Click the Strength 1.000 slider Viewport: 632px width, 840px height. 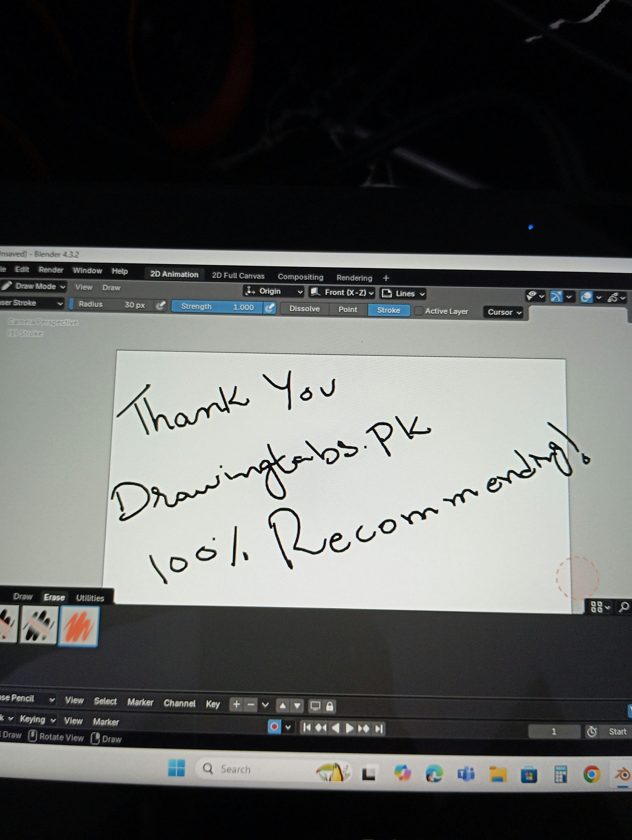tap(217, 307)
